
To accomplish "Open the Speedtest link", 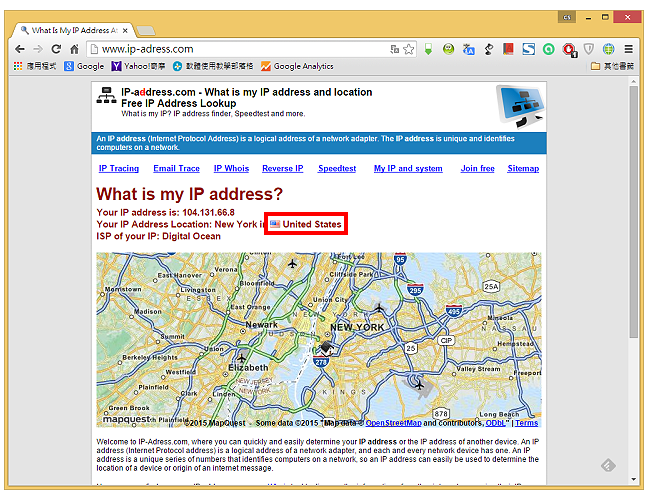I will [337, 168].
